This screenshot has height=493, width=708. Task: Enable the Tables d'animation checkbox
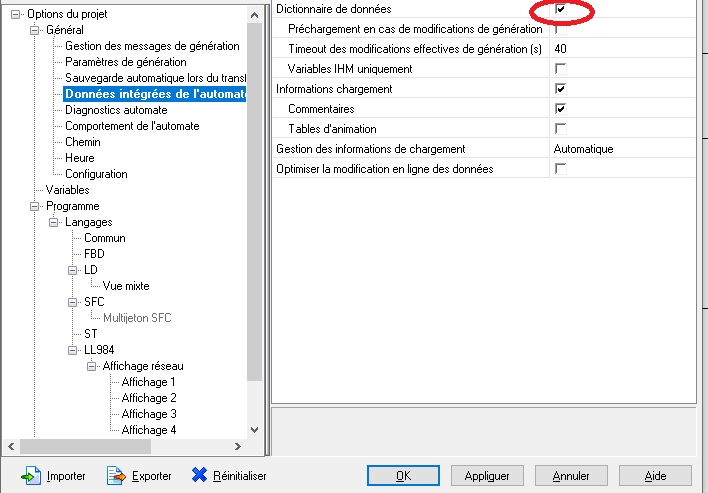pyautogui.click(x=561, y=129)
